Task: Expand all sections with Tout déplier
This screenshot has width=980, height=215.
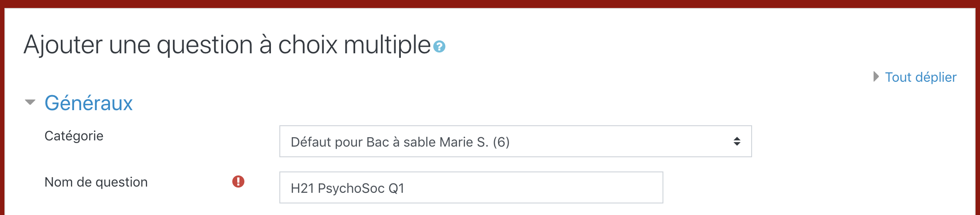Action: pyautogui.click(x=921, y=77)
